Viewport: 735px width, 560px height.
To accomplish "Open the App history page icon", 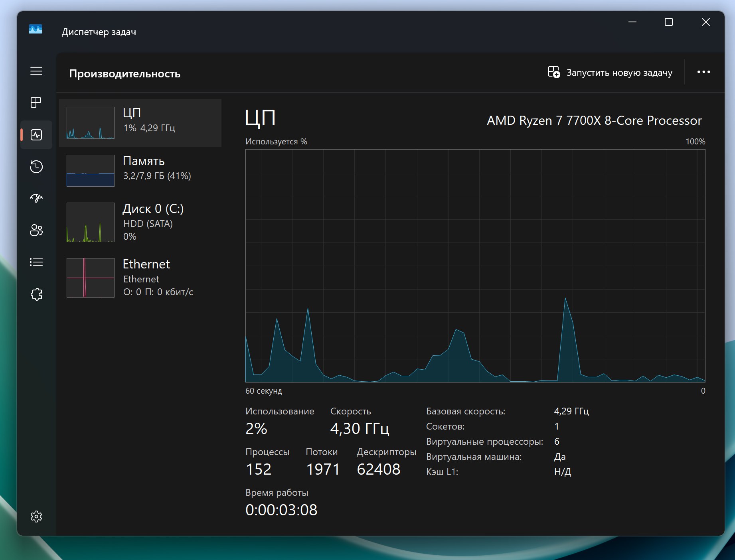I will (x=36, y=166).
